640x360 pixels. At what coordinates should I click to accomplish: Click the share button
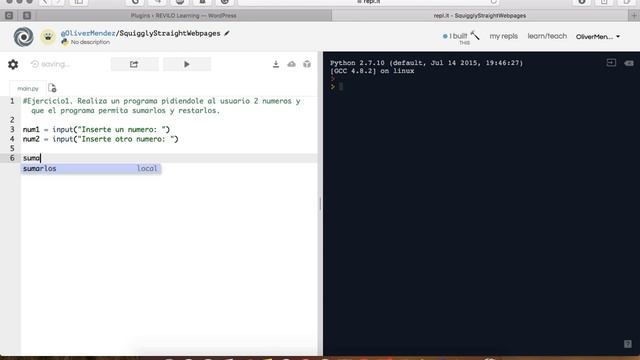134,64
